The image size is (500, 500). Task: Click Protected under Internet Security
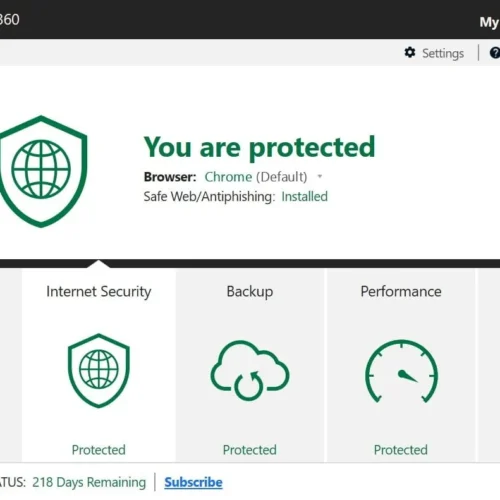[x=99, y=450]
